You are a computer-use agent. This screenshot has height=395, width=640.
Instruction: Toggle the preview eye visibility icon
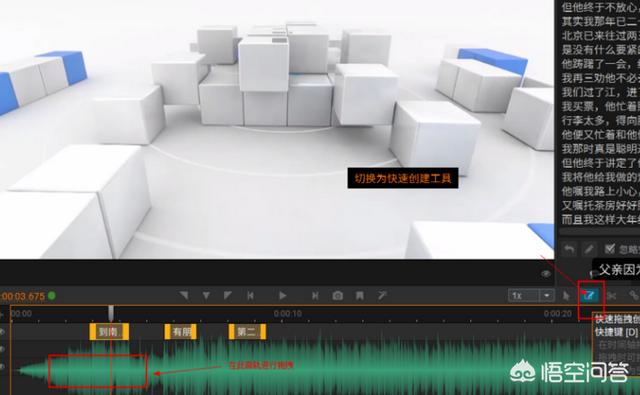pos(546,274)
